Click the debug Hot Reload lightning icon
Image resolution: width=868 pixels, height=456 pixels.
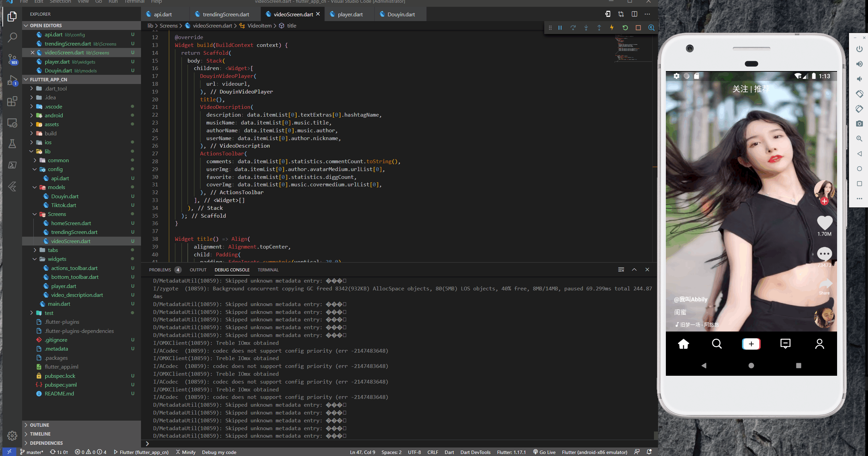click(x=612, y=28)
